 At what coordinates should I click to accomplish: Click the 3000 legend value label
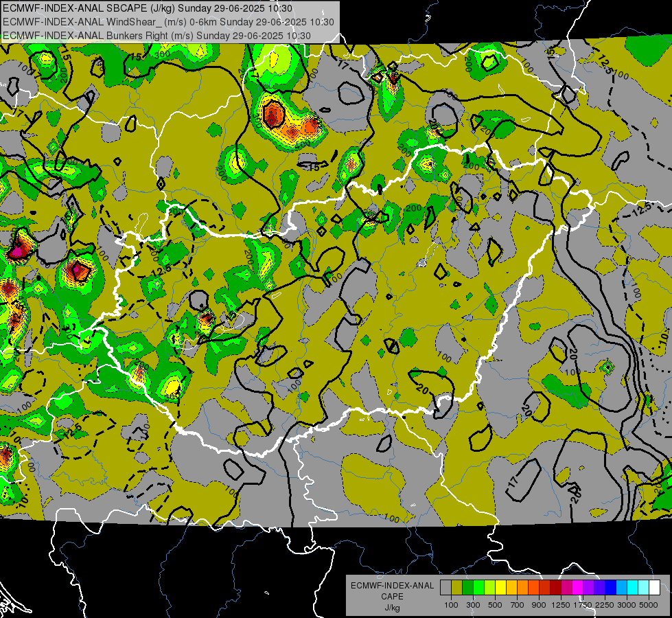coord(627,605)
